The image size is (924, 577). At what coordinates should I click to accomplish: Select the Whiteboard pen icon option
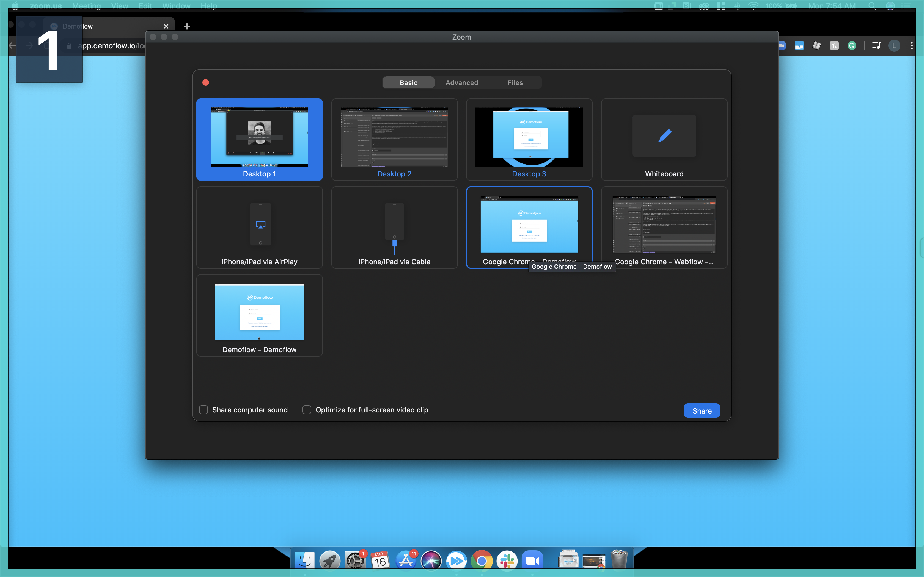(x=664, y=136)
